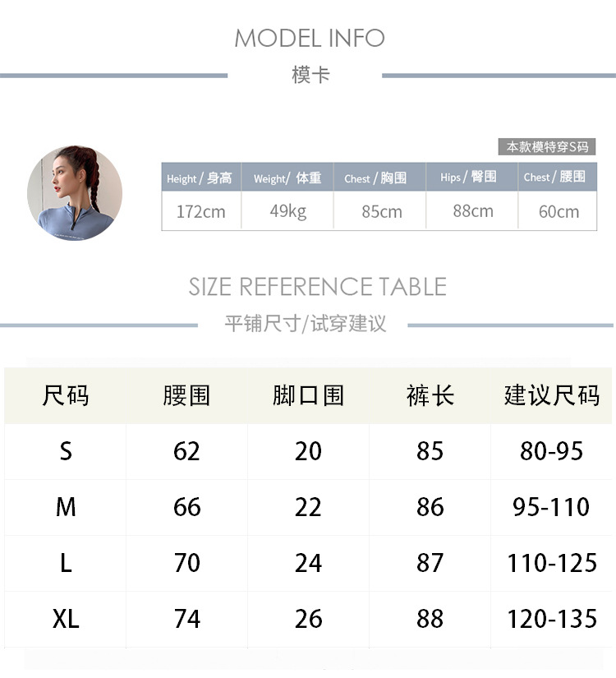Select the 60cm waist value
The height and width of the screenshot is (678, 616).
(559, 211)
